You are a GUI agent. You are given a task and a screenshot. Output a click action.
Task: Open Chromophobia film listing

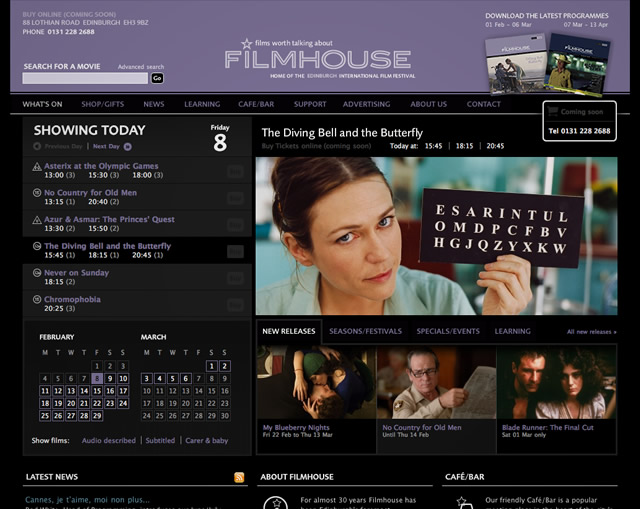point(72,299)
